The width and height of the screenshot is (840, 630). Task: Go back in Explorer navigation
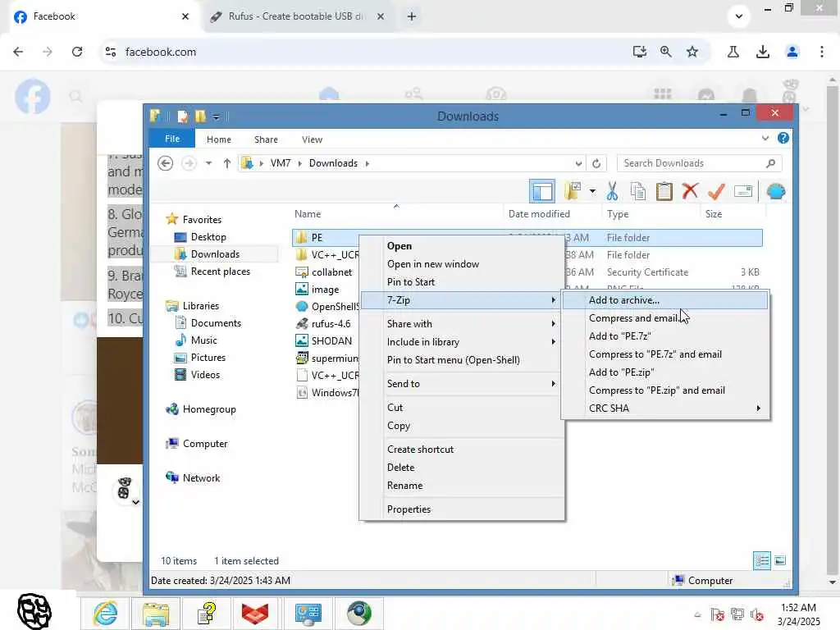pyautogui.click(x=166, y=163)
